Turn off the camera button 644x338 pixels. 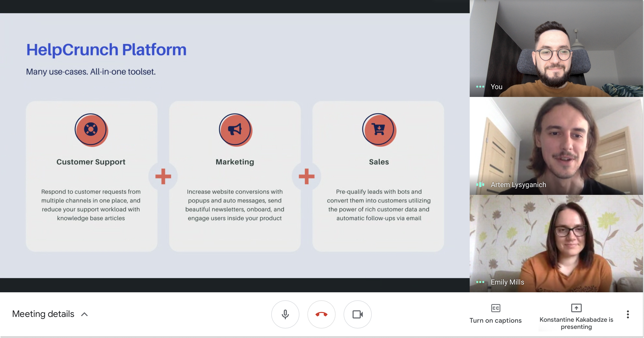coord(357,314)
